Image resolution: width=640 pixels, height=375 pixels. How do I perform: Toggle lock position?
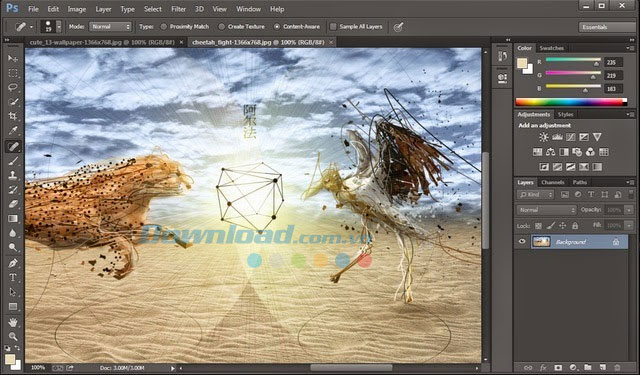562,226
